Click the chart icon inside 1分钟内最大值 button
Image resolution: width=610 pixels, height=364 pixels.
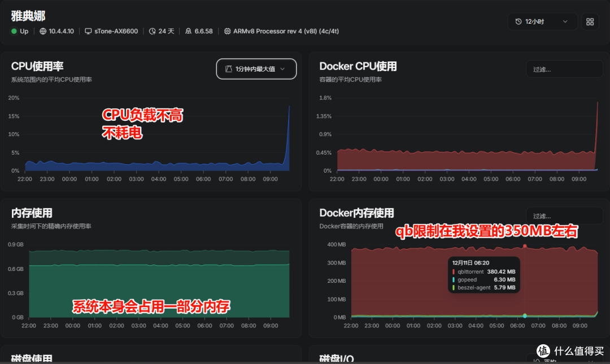(x=229, y=69)
